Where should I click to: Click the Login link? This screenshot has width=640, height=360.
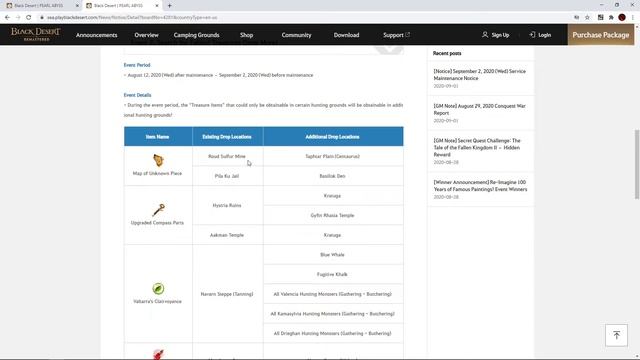(x=540, y=35)
